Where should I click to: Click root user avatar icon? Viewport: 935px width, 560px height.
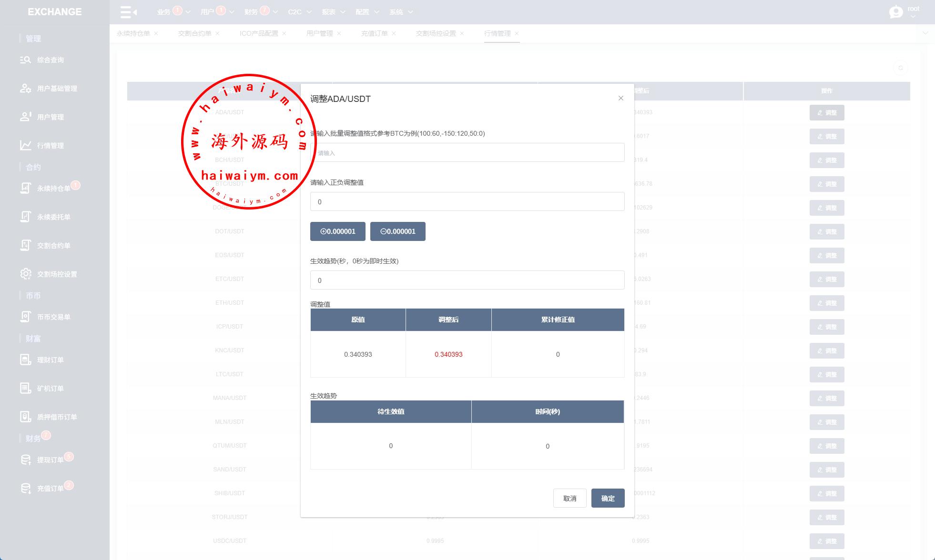pos(895,12)
